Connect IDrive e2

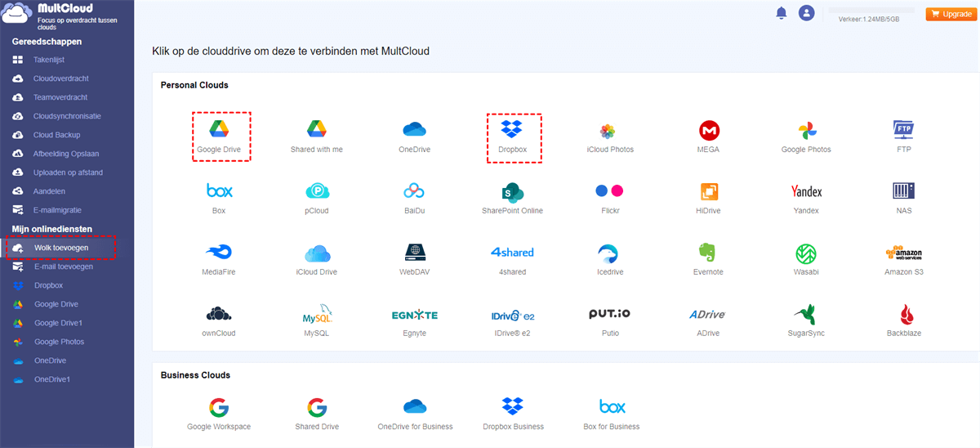tap(513, 320)
